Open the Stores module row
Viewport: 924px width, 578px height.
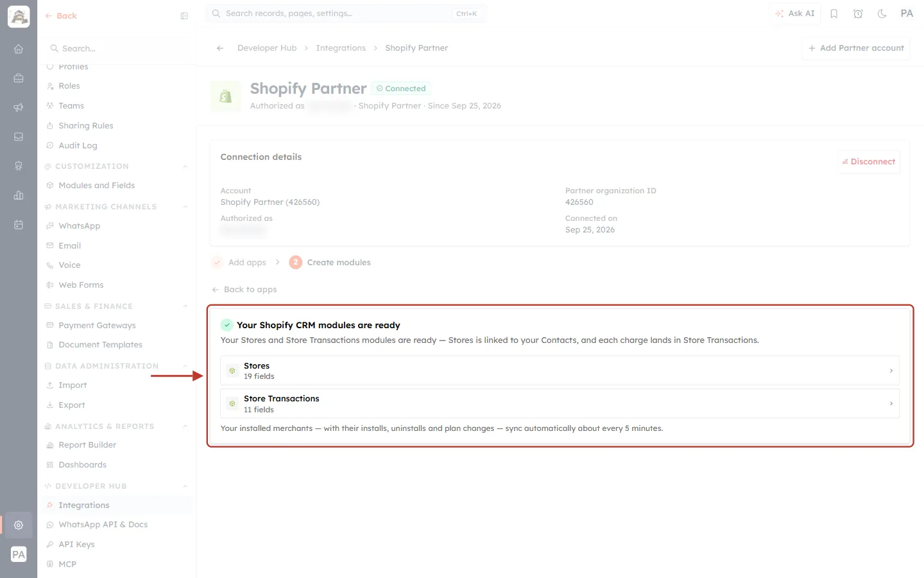(560, 371)
